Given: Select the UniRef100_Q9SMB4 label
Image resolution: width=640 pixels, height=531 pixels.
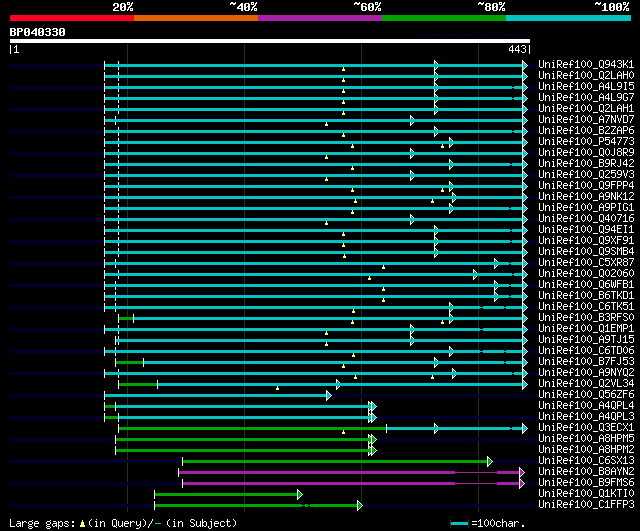Looking at the screenshot, I should pos(586,252).
